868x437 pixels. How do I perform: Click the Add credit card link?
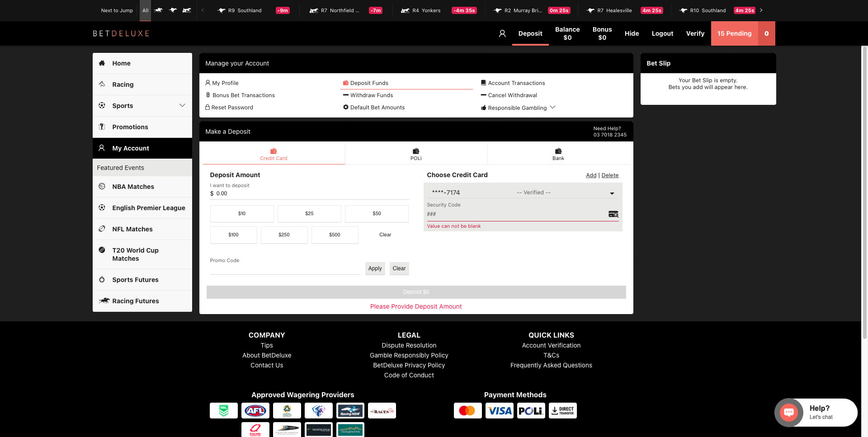(x=591, y=175)
